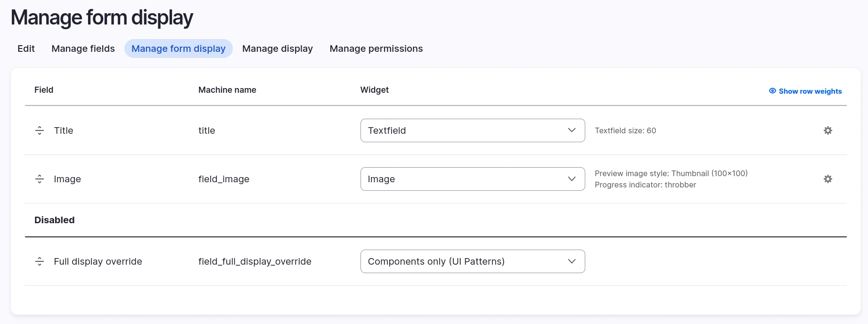Click the drag handle for Image row
Viewport: 868px width, 324px height.
(40, 179)
